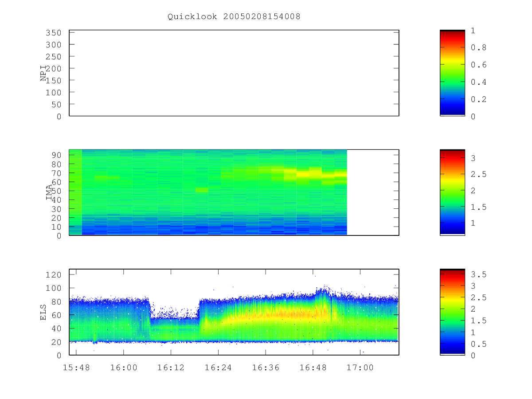Click the 150 tick on NPI axis
Screen dimensions: 532x399
[54, 81]
